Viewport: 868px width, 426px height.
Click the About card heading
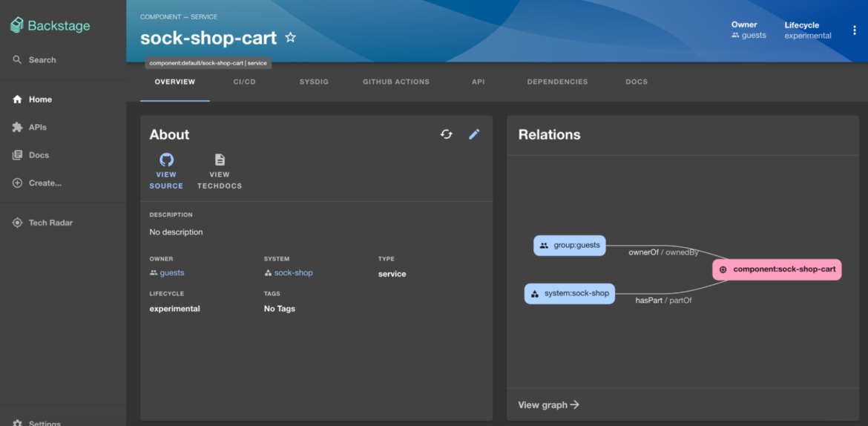pyautogui.click(x=169, y=134)
